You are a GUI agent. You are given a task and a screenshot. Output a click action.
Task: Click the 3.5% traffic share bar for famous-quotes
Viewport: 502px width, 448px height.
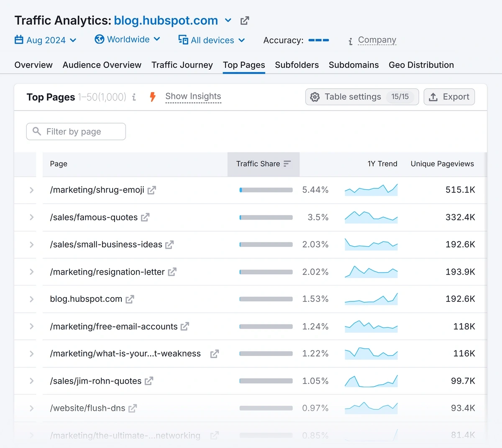[x=266, y=217]
